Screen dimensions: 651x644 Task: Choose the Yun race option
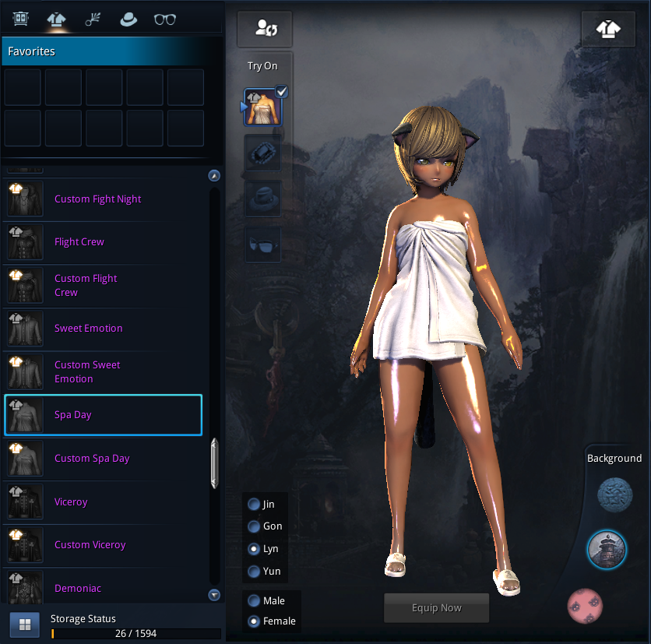[254, 572]
